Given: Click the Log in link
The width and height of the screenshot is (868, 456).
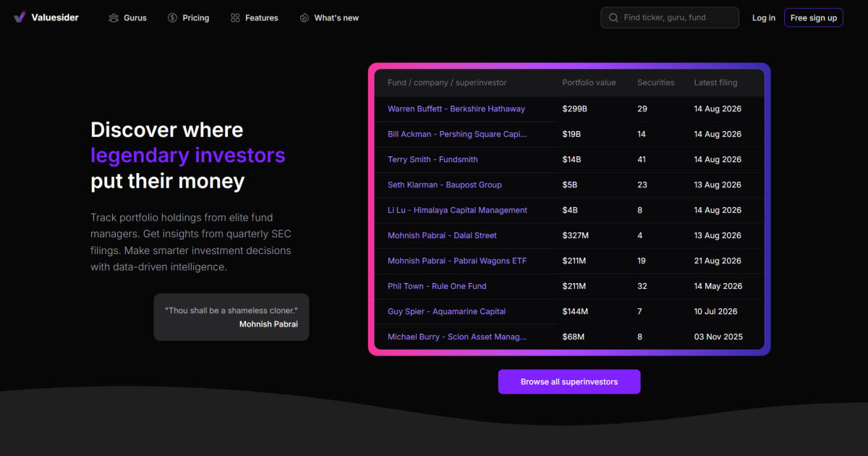Looking at the screenshot, I should click(x=764, y=17).
